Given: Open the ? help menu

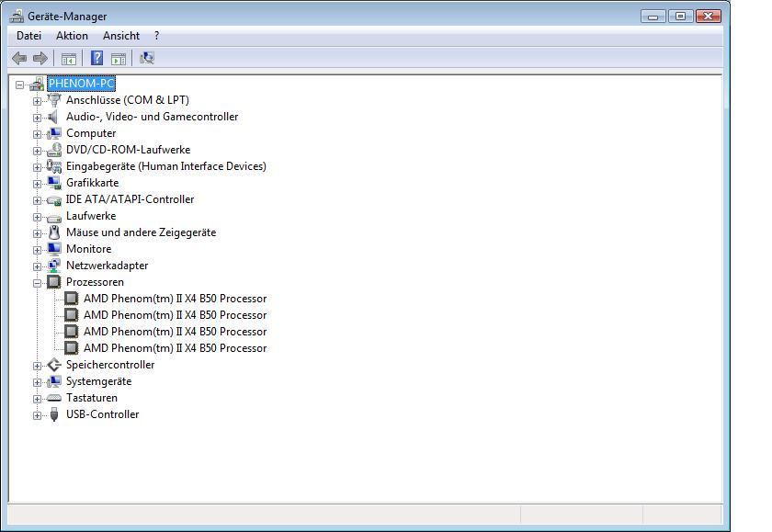Looking at the screenshot, I should pos(156,36).
